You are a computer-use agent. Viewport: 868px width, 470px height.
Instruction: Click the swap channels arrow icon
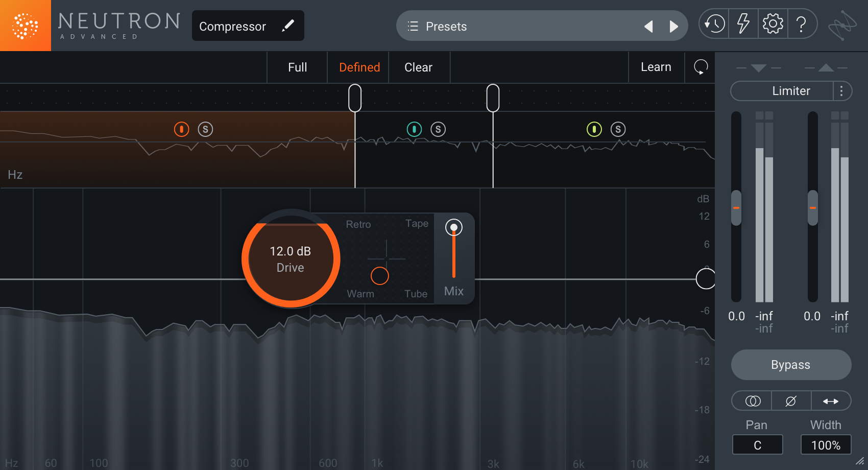point(830,401)
